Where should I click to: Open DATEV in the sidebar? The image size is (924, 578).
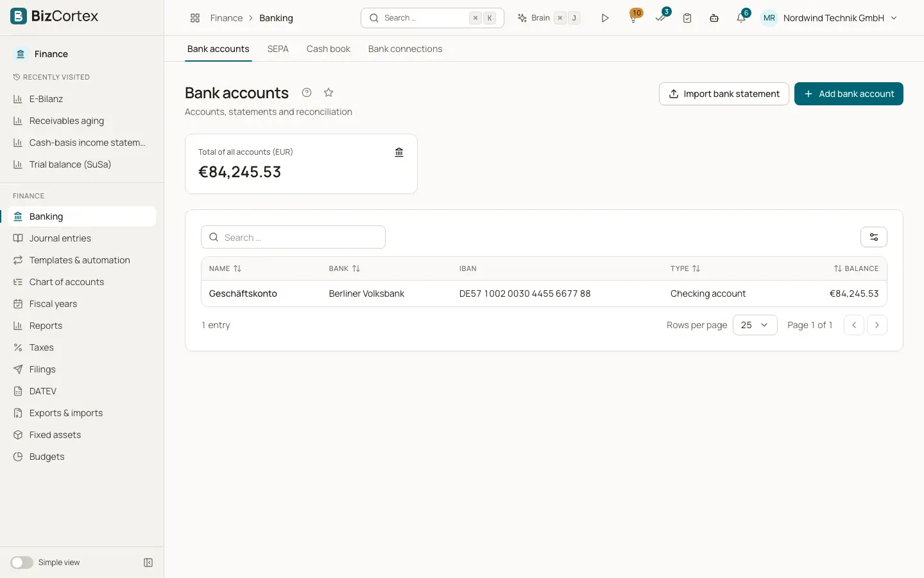point(82,391)
